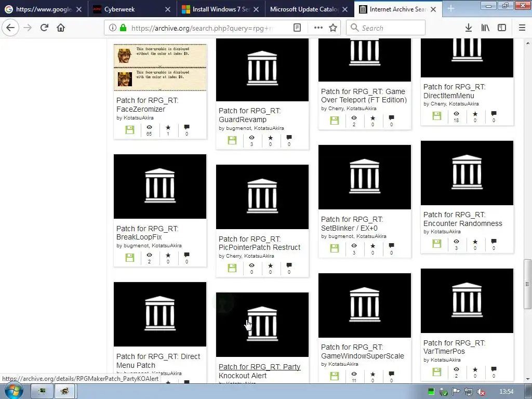Select the Internet Archive Search tab
The image size is (532, 399).
(x=397, y=9)
